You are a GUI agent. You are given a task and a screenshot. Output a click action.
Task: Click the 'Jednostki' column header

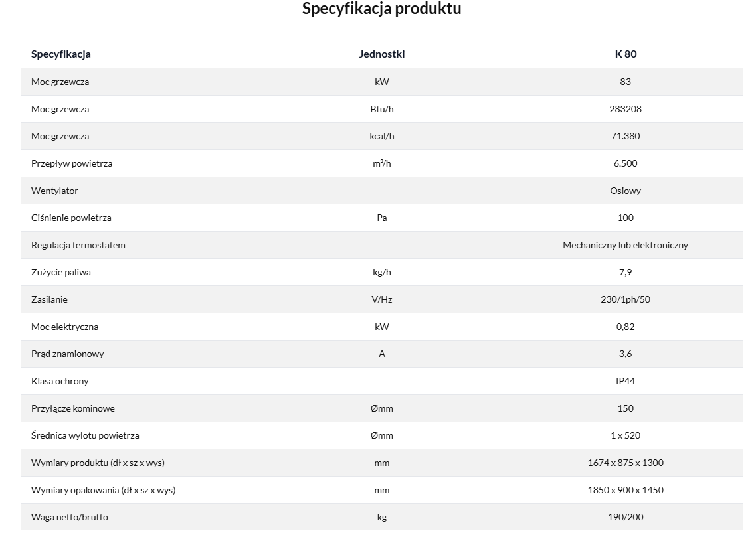(x=382, y=54)
